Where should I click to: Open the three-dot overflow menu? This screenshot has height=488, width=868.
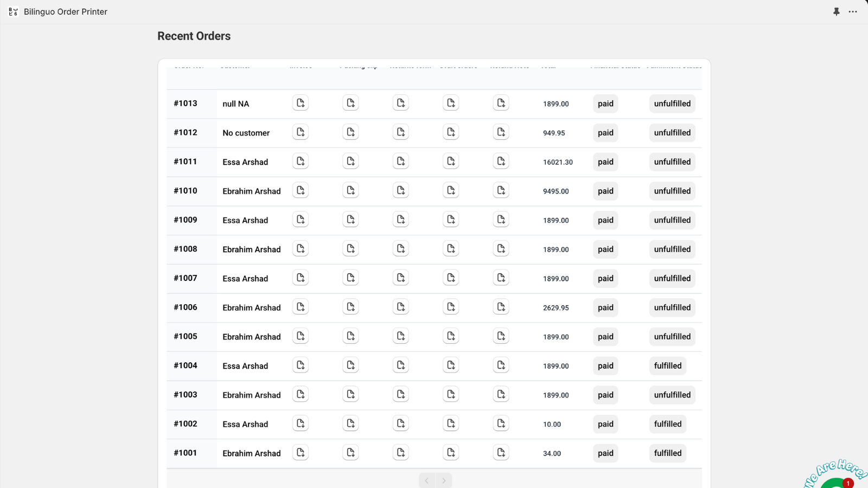853,11
